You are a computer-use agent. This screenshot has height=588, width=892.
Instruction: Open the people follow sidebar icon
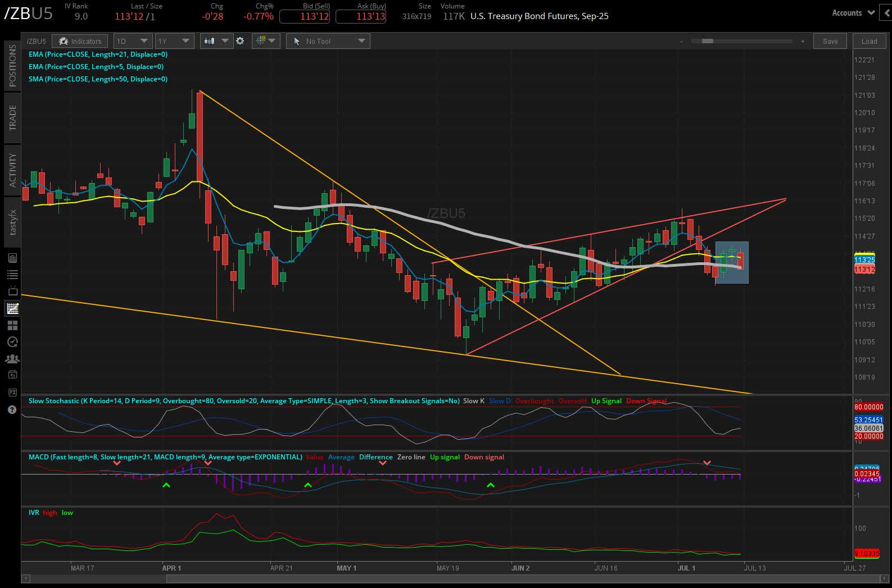(12, 358)
